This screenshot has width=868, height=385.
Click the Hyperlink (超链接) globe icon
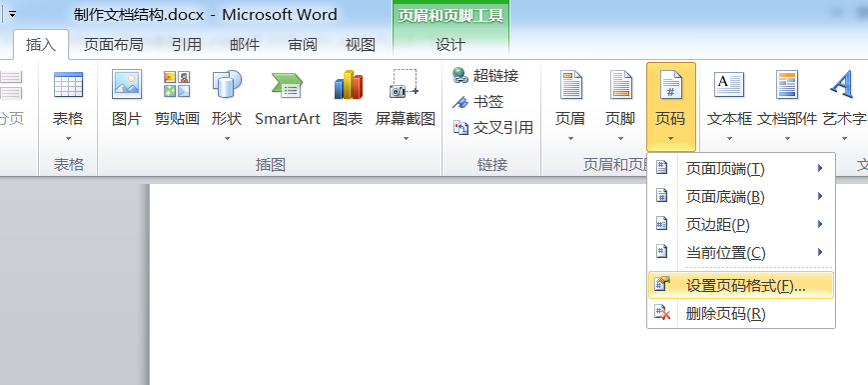coord(460,75)
